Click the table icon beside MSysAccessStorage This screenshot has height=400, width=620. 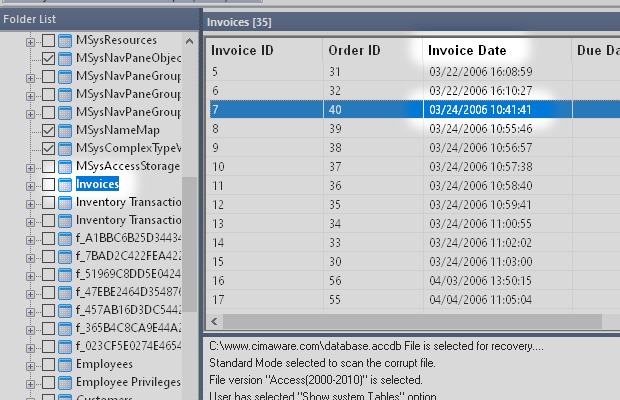[66, 166]
